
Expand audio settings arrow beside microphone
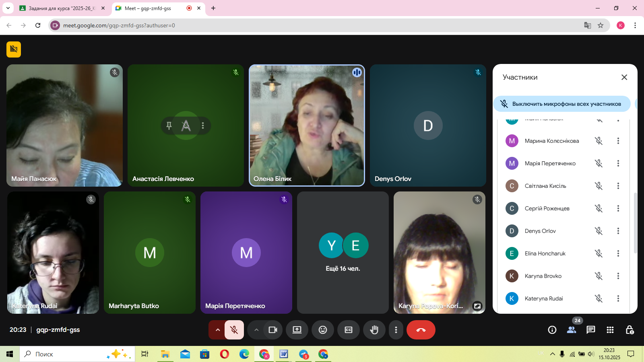pyautogui.click(x=217, y=330)
